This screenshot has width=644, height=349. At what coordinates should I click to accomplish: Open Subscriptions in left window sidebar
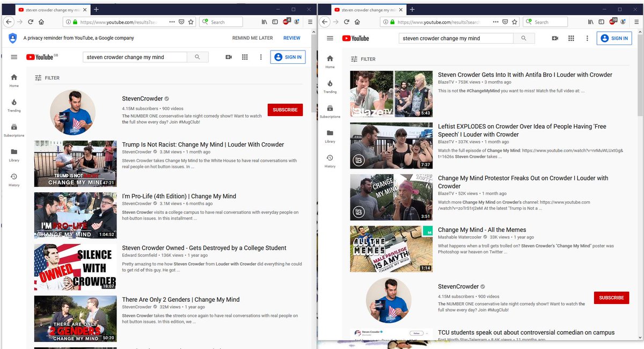[14, 130]
